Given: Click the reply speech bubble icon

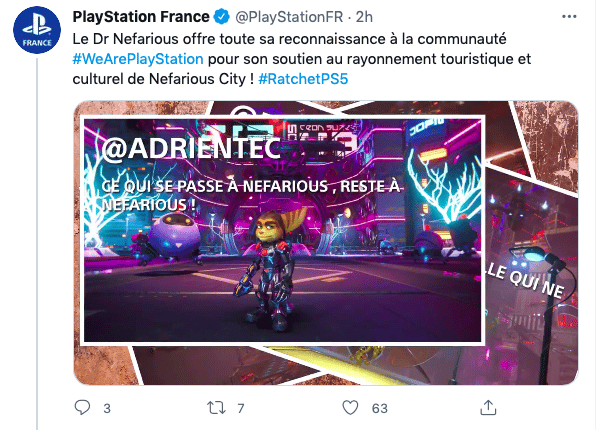Looking at the screenshot, I should click(x=82, y=407).
